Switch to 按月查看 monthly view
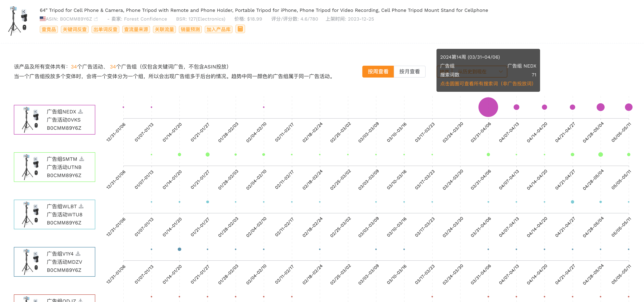Image resolution: width=644 pixels, height=302 pixels. click(x=409, y=72)
